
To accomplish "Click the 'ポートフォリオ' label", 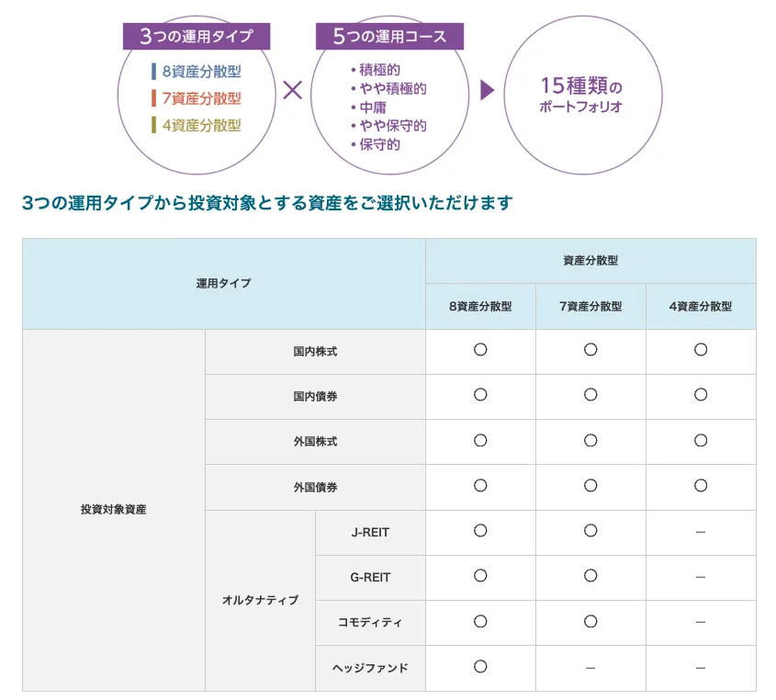I will 581,107.
